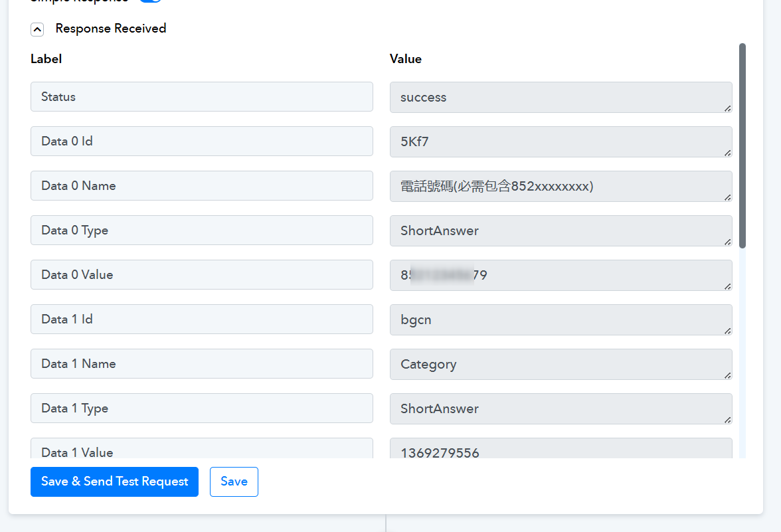Viewport: 781px width, 532px height.
Task: Grab resize handle of the success value box
Action: click(x=727, y=108)
